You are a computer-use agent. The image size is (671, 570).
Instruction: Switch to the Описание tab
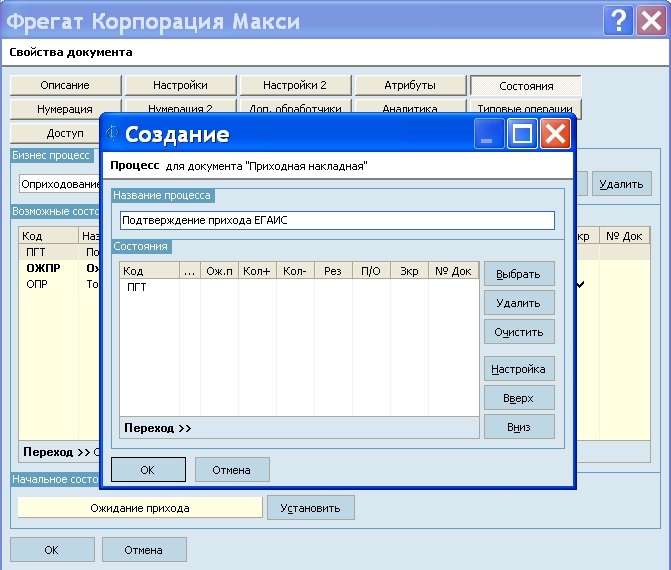coord(65,85)
